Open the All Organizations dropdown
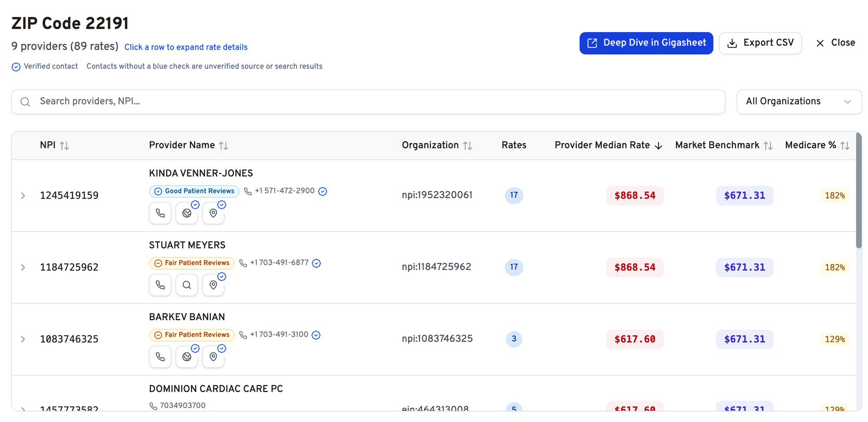868x422 pixels. (799, 102)
